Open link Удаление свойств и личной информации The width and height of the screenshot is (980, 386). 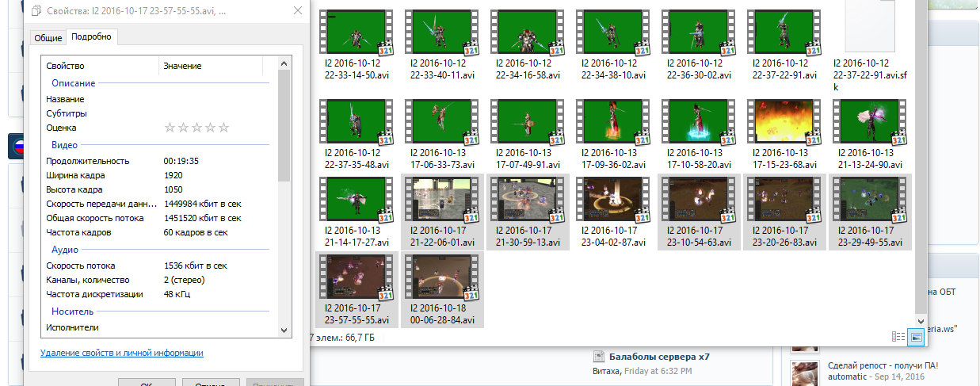pos(122,353)
